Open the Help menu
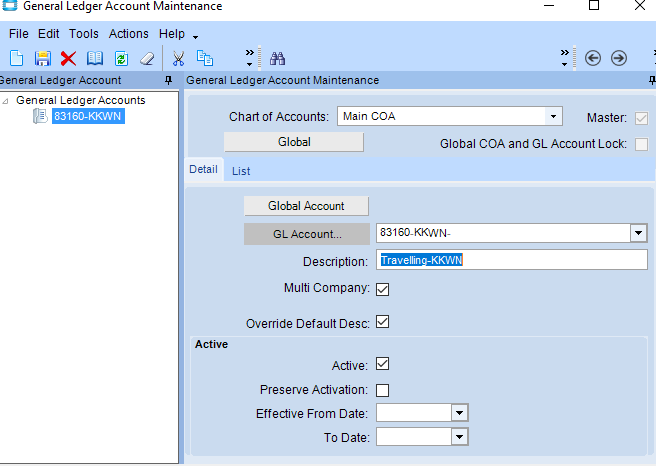Image resolution: width=656 pixels, height=466 pixels. [172, 33]
